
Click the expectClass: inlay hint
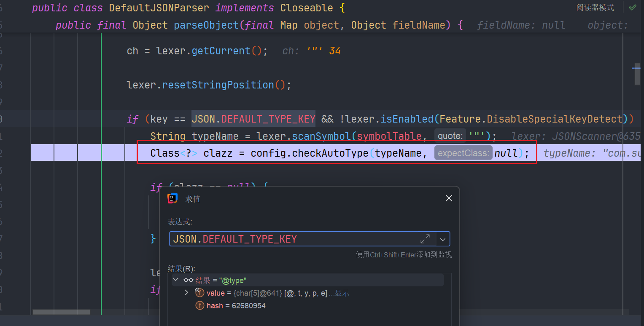[x=463, y=153]
